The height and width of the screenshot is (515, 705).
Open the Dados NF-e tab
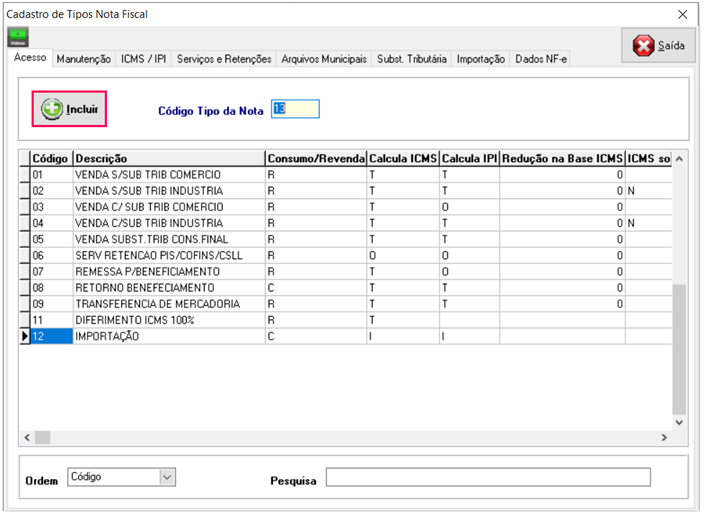coord(541,59)
